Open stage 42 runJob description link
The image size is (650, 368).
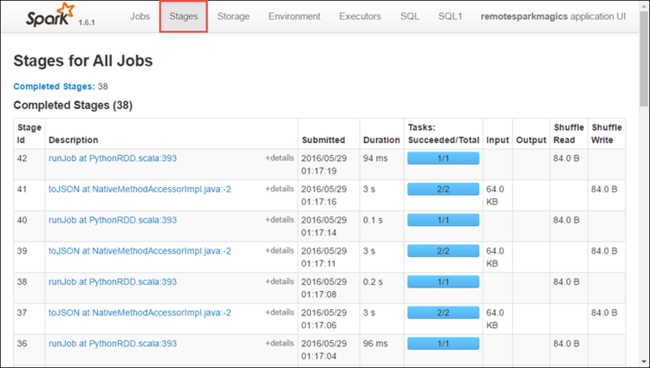[112, 158]
